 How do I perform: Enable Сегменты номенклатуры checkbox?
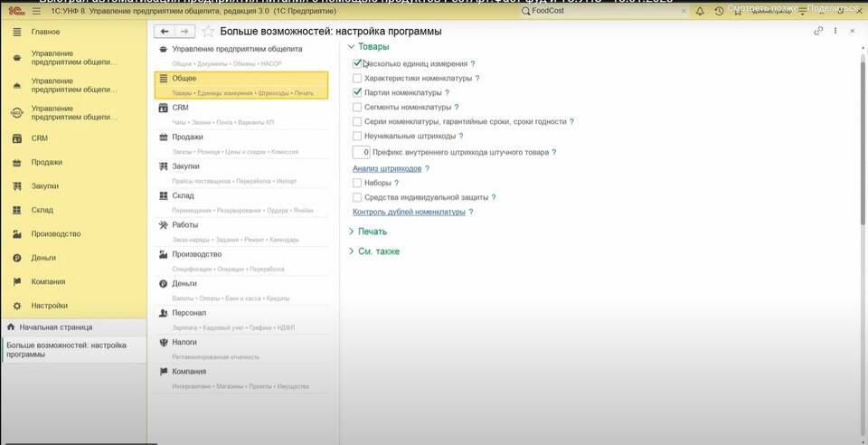tap(357, 107)
